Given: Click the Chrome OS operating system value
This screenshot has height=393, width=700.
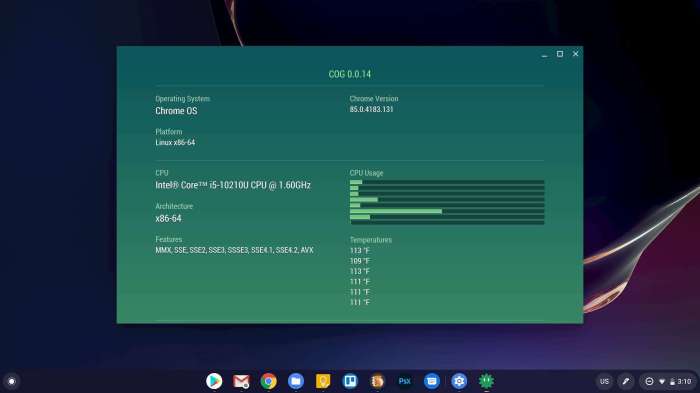Looking at the screenshot, I should pos(176,111).
